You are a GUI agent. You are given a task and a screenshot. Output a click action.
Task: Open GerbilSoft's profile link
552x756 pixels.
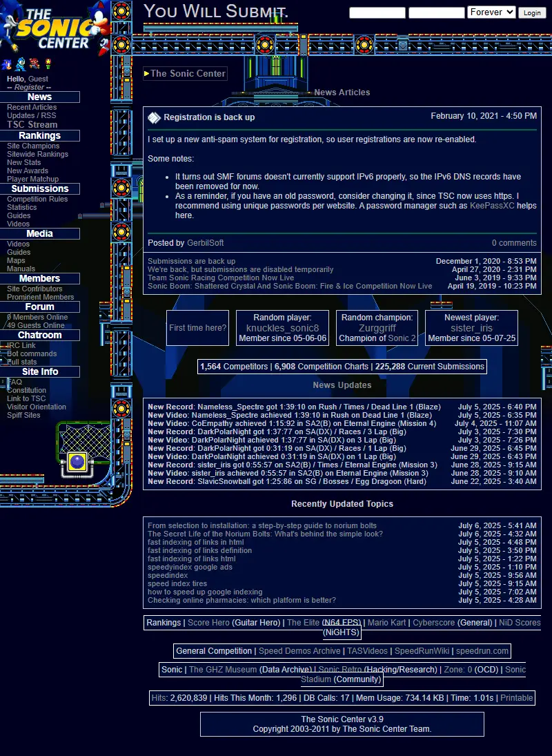(205, 243)
